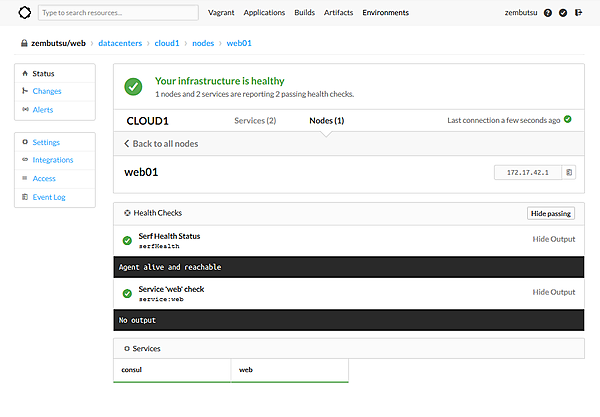Open the help question mark icon

click(x=548, y=13)
